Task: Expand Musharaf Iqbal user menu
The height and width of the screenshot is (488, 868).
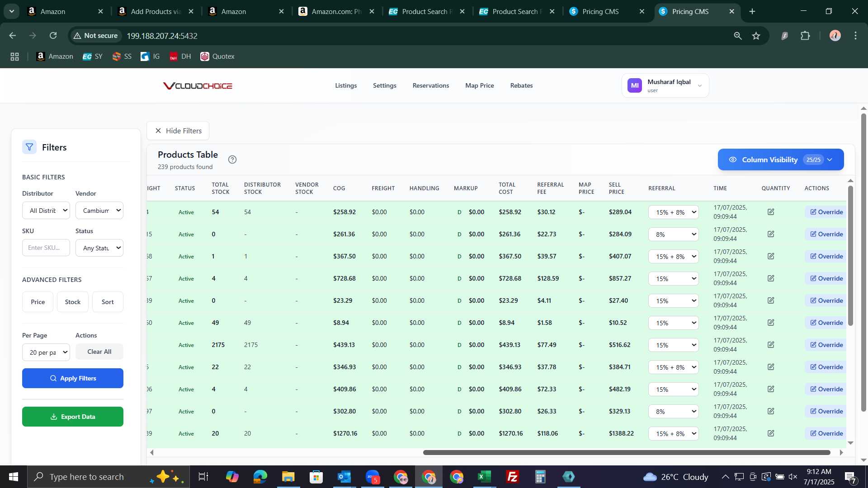Action: click(x=665, y=85)
